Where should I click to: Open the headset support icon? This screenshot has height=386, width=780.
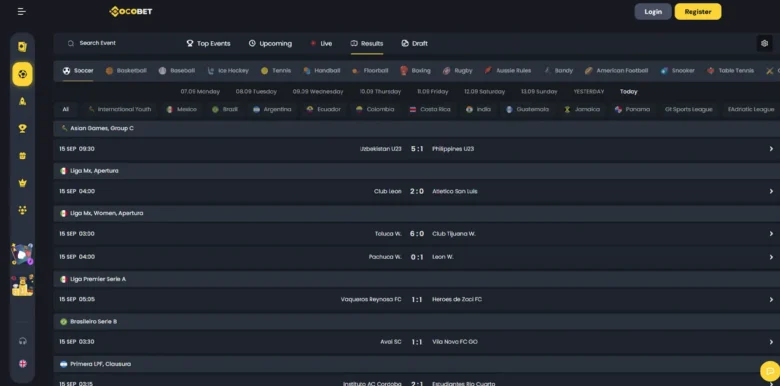(x=22, y=341)
